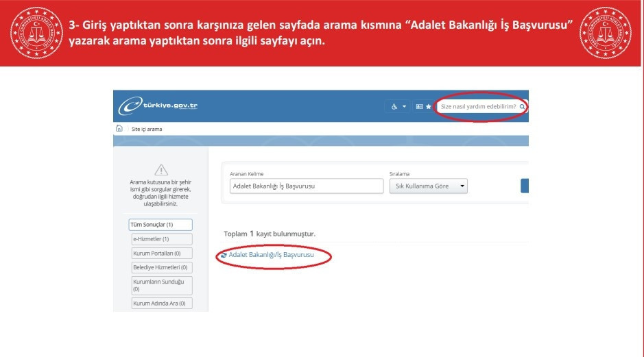Click the warning triangle icon in sidebar
Viewport: 644px width, 357px height.
(161, 169)
